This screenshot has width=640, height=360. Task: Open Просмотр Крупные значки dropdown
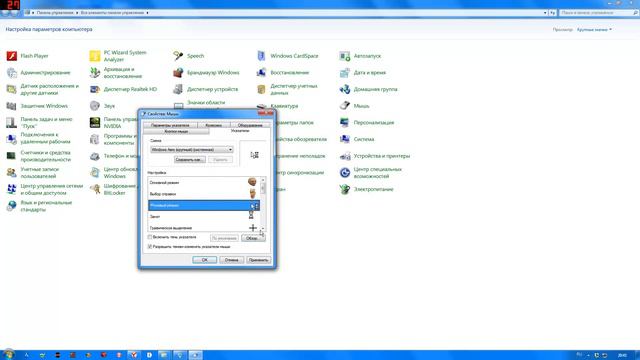594,29
